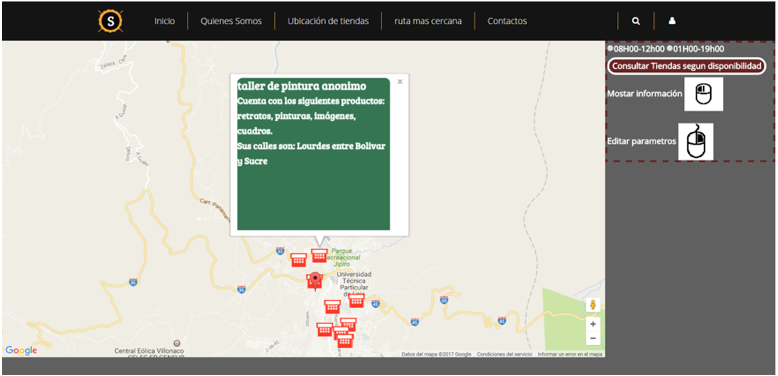Zoom in the map with plus button
Image resolution: width=778 pixels, height=376 pixels.
click(x=593, y=324)
